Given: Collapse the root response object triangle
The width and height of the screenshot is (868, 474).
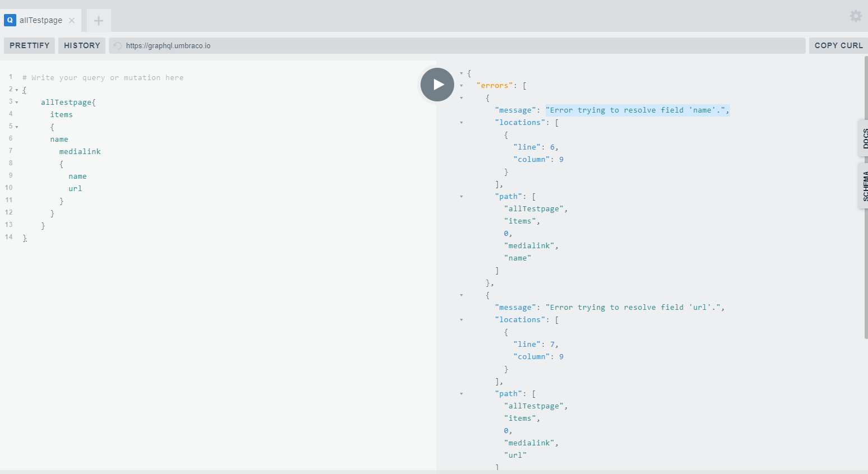Looking at the screenshot, I should [461, 73].
